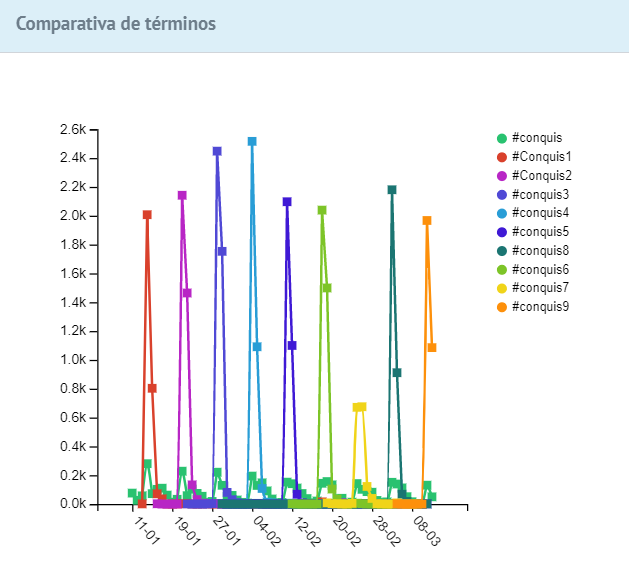The image size is (629, 586).
Task: Click the 20-02 x-axis date label
Action: pos(346,531)
